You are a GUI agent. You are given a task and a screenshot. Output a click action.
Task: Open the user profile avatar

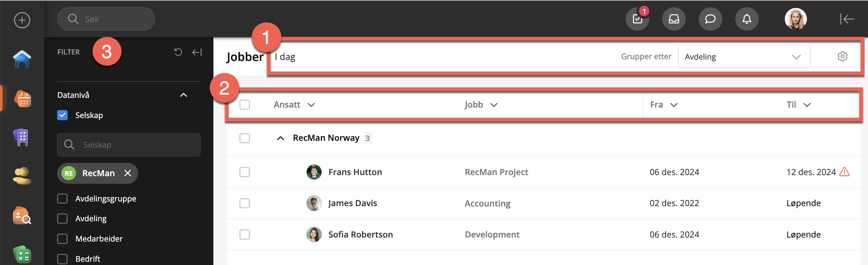tap(796, 19)
